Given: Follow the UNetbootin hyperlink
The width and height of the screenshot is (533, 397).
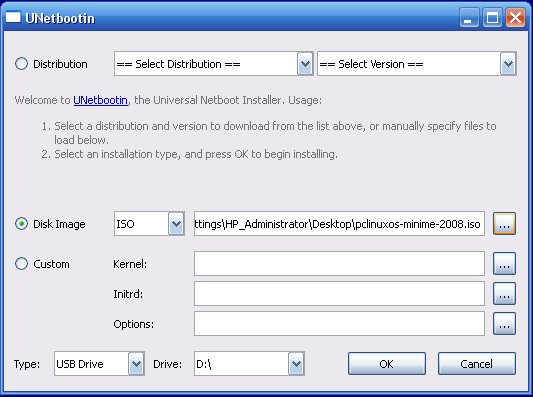Looking at the screenshot, I should click(101, 100).
